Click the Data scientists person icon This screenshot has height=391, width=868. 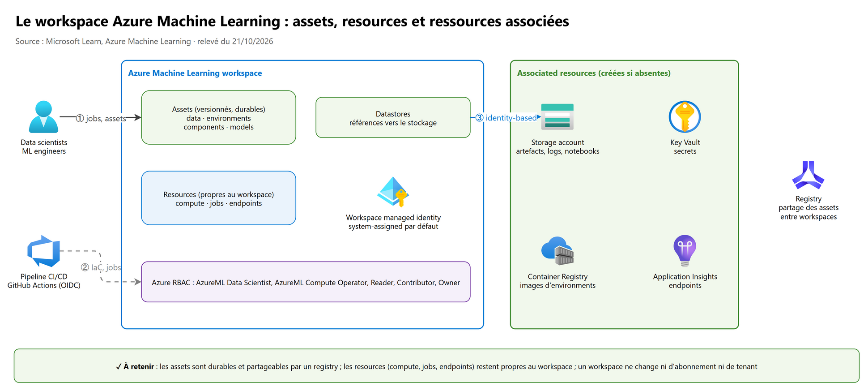43,117
